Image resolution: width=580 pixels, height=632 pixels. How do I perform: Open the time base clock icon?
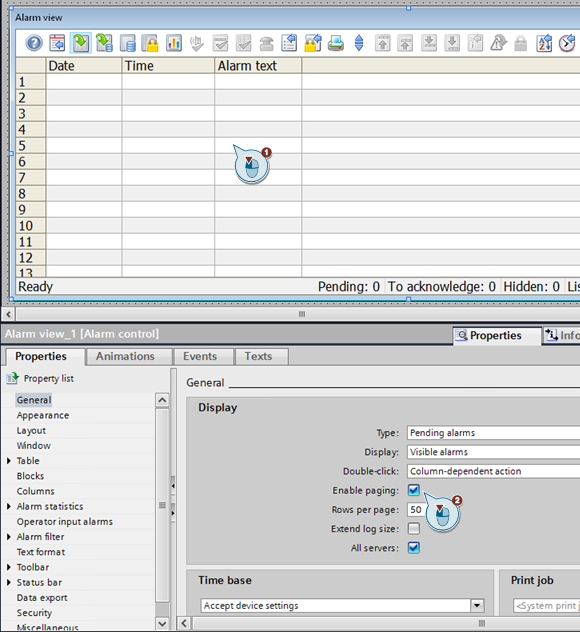tap(568, 43)
